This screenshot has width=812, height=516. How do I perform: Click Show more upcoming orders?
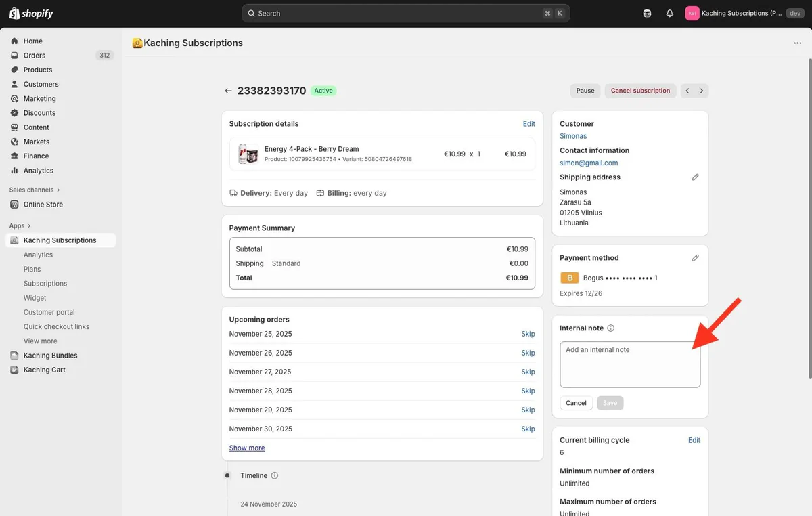pos(247,448)
